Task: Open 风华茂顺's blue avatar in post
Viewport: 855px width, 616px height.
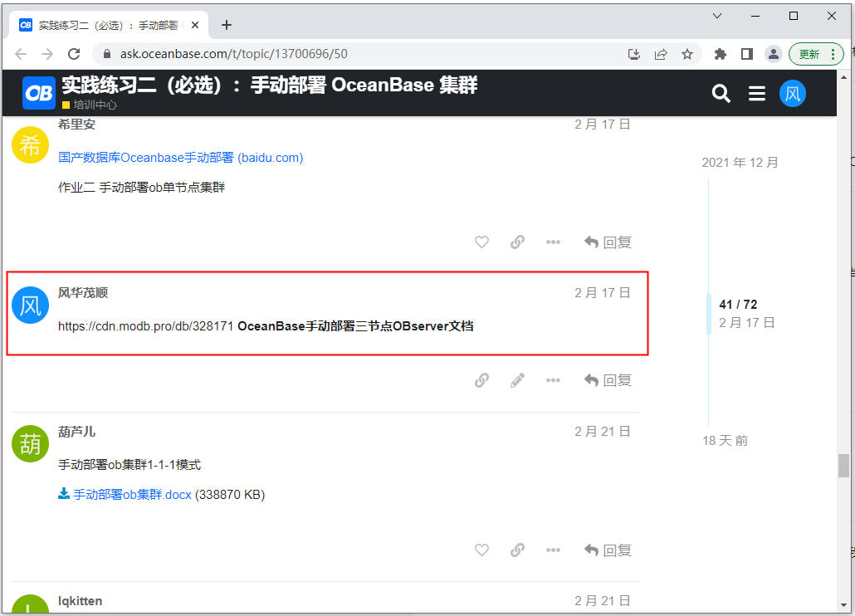Action: point(31,306)
